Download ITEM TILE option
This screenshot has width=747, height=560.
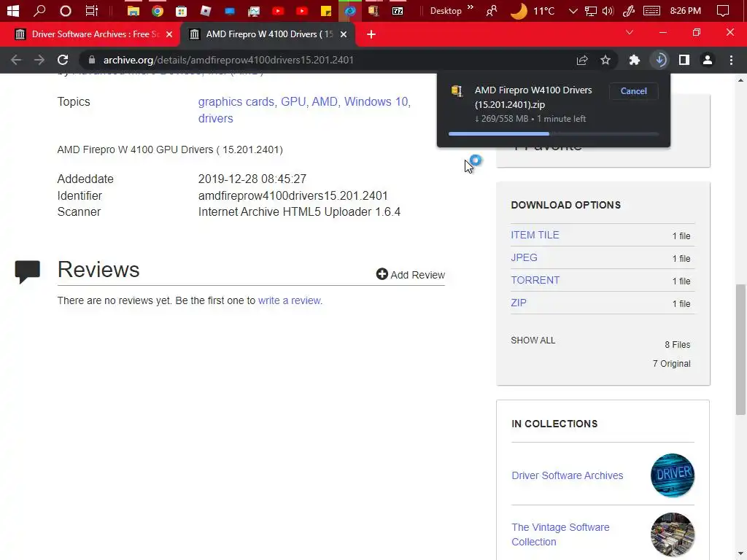click(535, 235)
